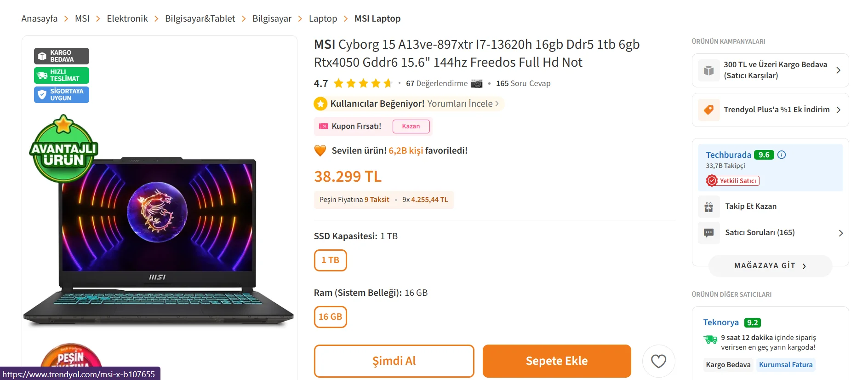Click the heart favorite icon button
The image size is (868, 380).
[658, 361]
